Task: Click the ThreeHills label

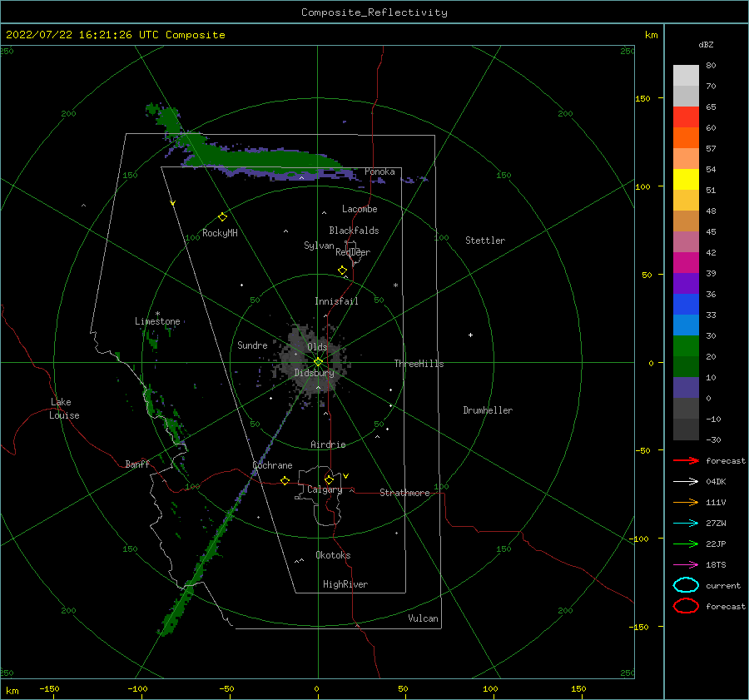Action: 419,364
